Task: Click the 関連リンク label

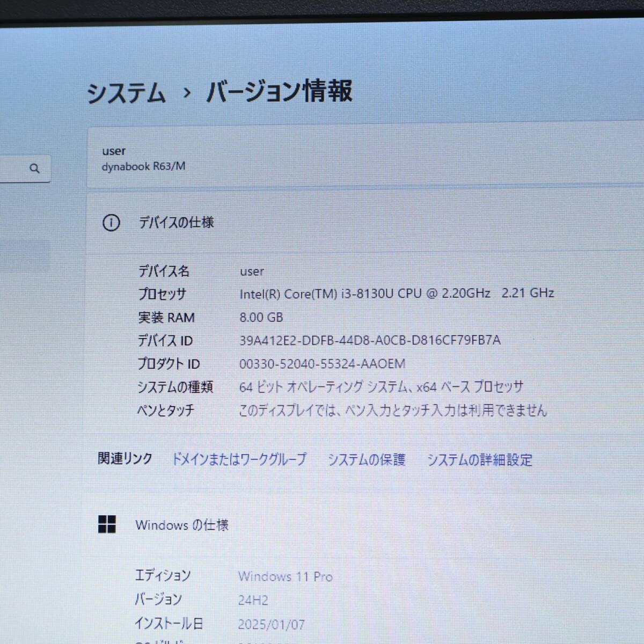Action: coord(125,458)
